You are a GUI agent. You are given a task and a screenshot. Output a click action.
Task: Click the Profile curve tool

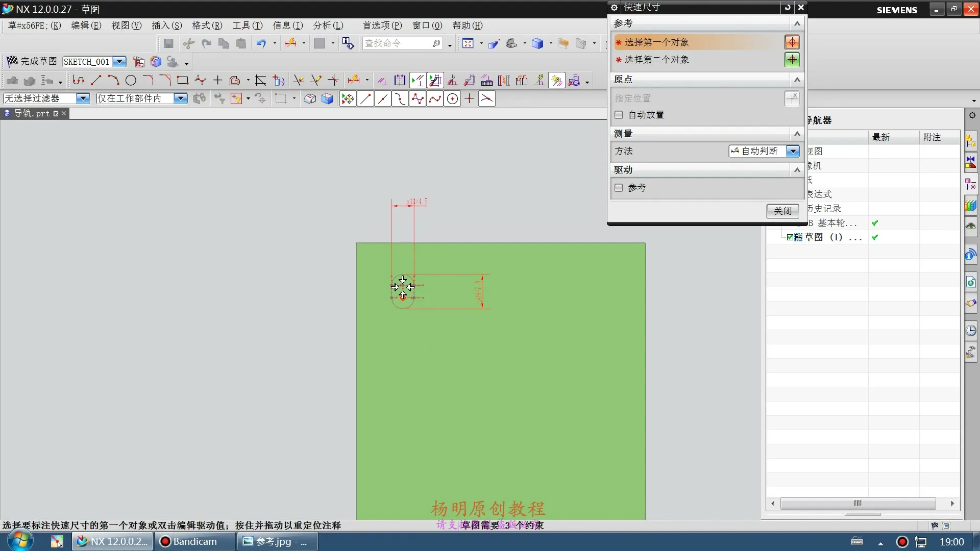tap(78, 80)
